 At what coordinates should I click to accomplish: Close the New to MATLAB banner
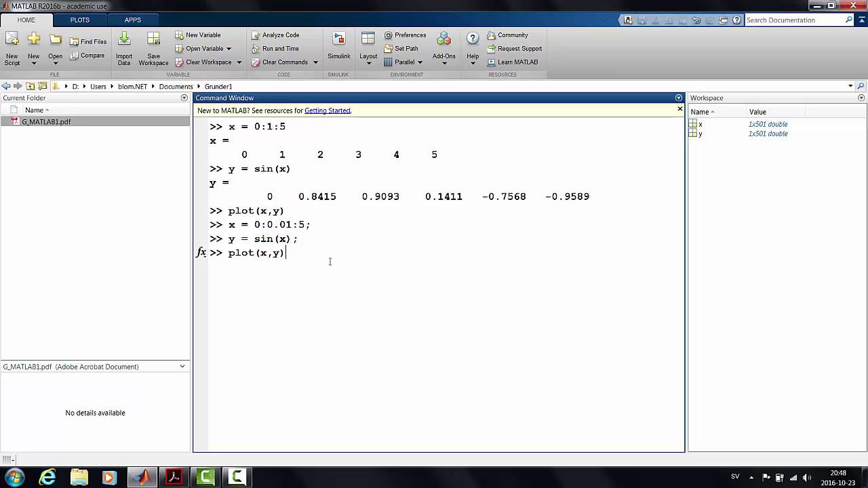[x=679, y=109]
